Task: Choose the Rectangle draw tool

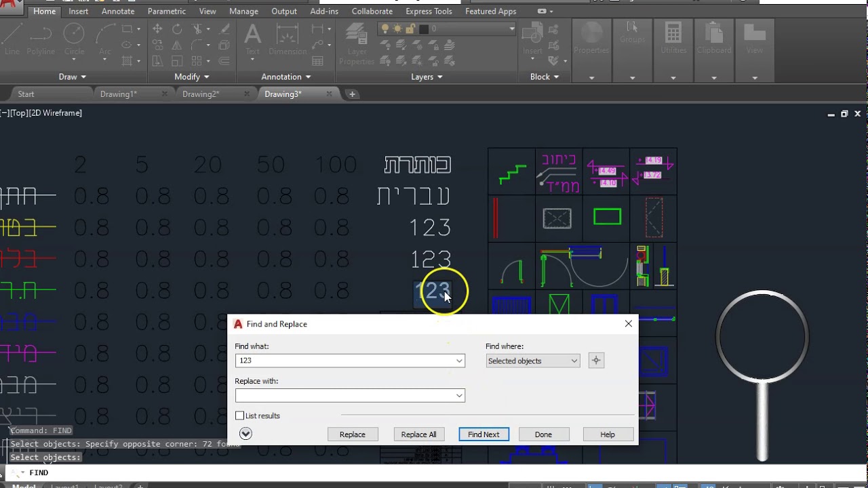Action: pos(127,29)
